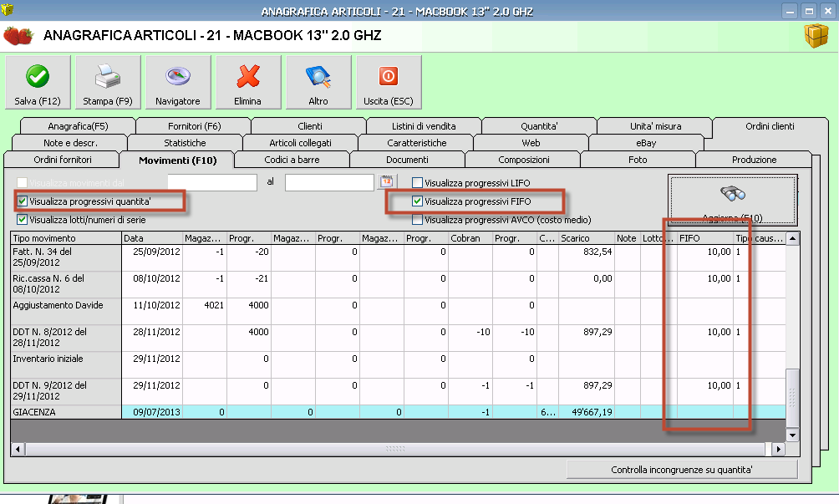Click the vertical scrollbar thumb
The height and width of the screenshot is (504, 839).
(793, 399)
